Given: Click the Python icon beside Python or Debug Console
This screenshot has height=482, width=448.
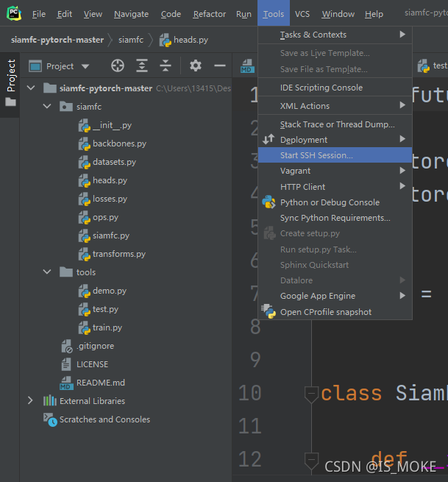Looking at the screenshot, I should coord(269,202).
